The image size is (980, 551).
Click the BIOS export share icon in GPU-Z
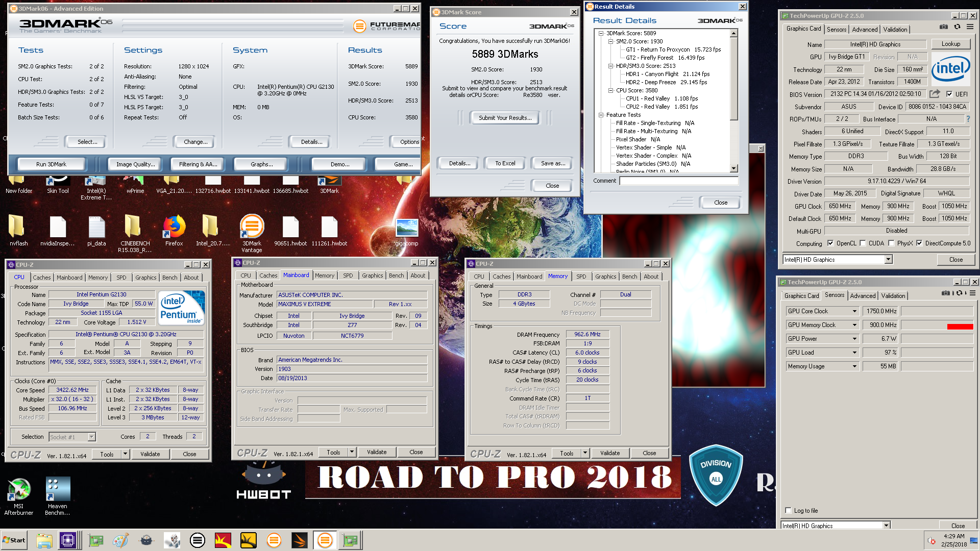[x=935, y=94]
